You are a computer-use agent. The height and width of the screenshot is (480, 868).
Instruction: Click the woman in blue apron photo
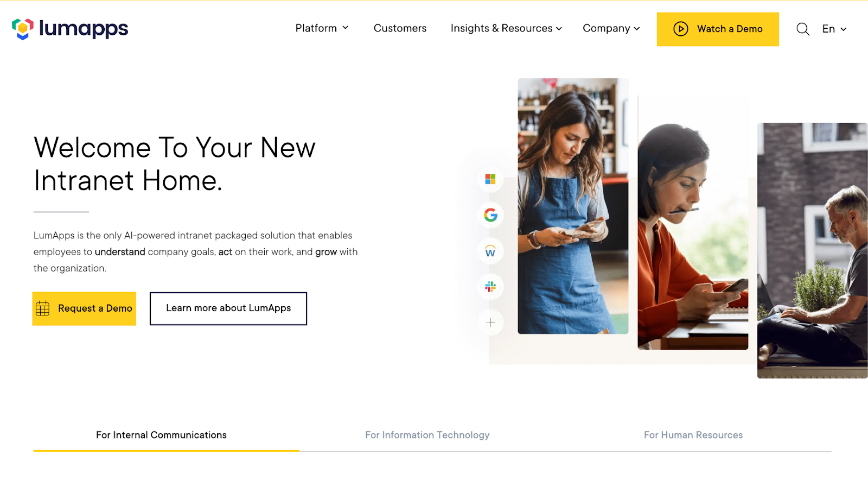pyautogui.click(x=573, y=206)
